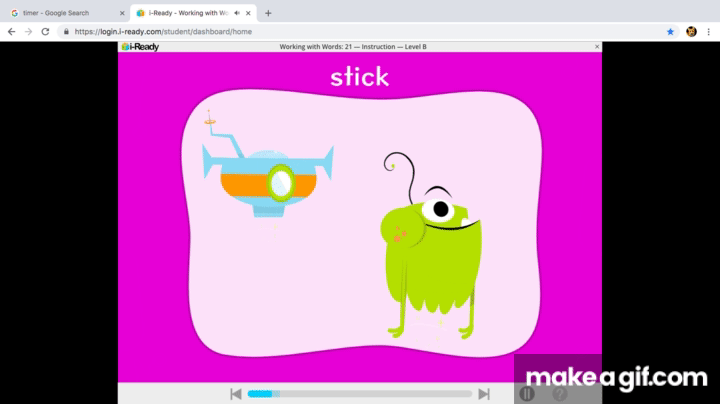The image size is (720, 404).
Task: Open a new browser tab
Action: click(268, 13)
